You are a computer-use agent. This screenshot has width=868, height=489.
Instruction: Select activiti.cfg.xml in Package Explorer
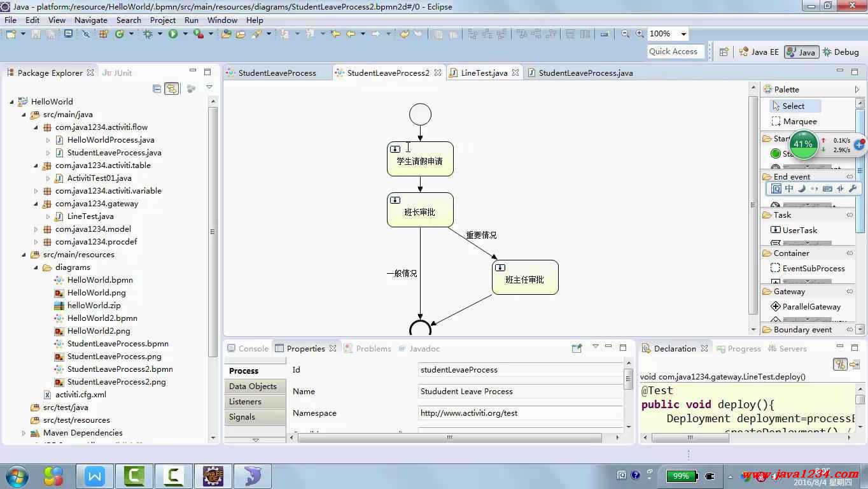coord(80,394)
